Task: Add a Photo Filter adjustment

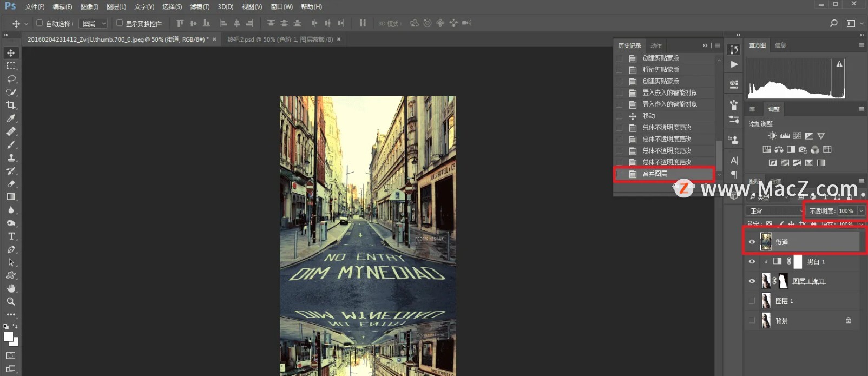Action: click(803, 149)
